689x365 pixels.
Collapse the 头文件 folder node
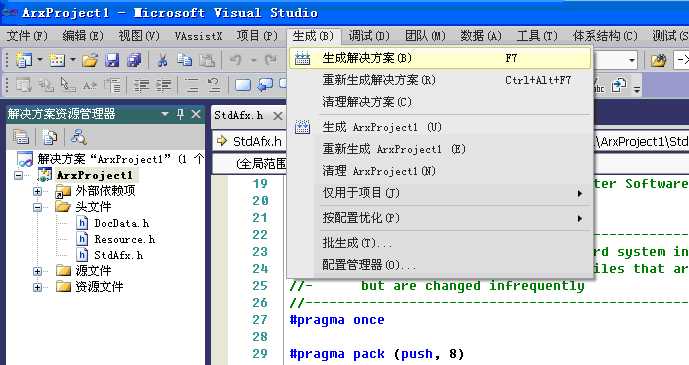click(x=37, y=207)
